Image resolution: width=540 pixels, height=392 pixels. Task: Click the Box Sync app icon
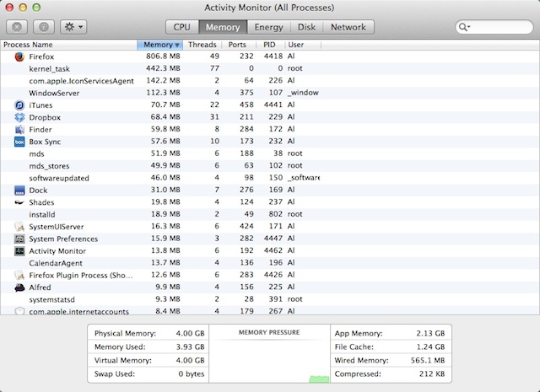19,142
